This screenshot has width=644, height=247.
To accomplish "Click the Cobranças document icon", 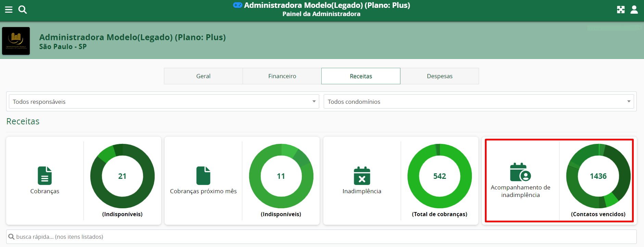I will [44, 175].
